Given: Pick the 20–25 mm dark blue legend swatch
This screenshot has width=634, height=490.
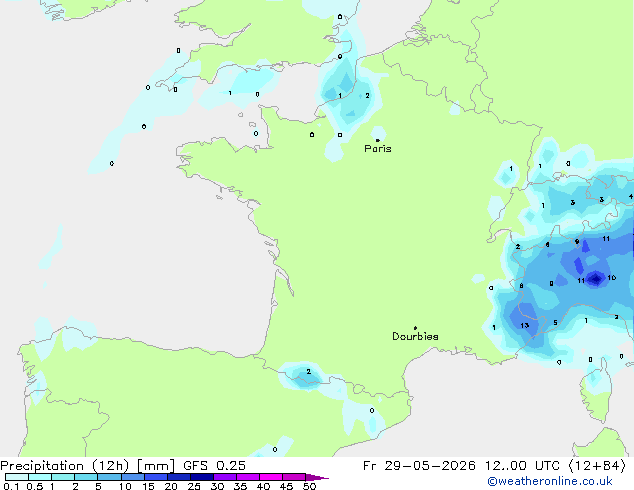Looking at the screenshot, I should tap(179, 477).
